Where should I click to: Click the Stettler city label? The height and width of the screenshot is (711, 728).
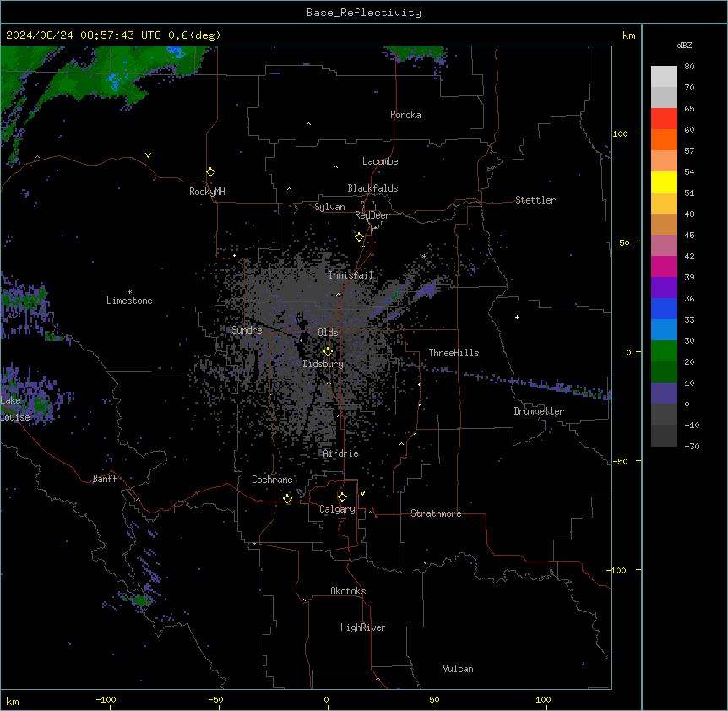tap(535, 200)
